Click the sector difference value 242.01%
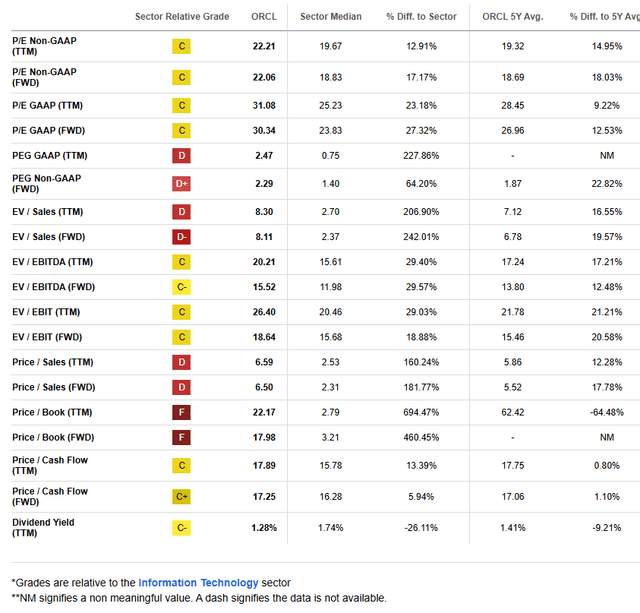 pyautogui.click(x=421, y=237)
